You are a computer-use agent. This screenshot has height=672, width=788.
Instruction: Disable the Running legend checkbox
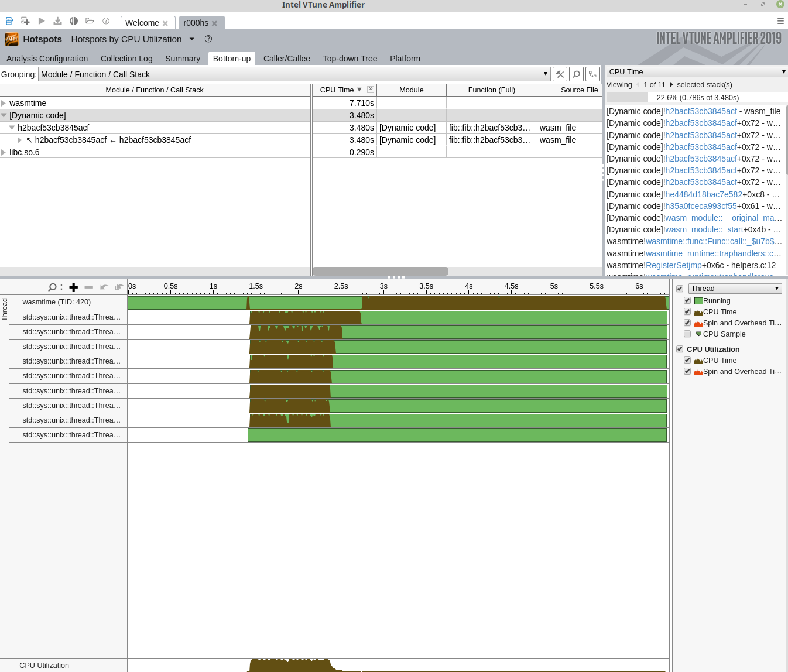[x=687, y=300]
